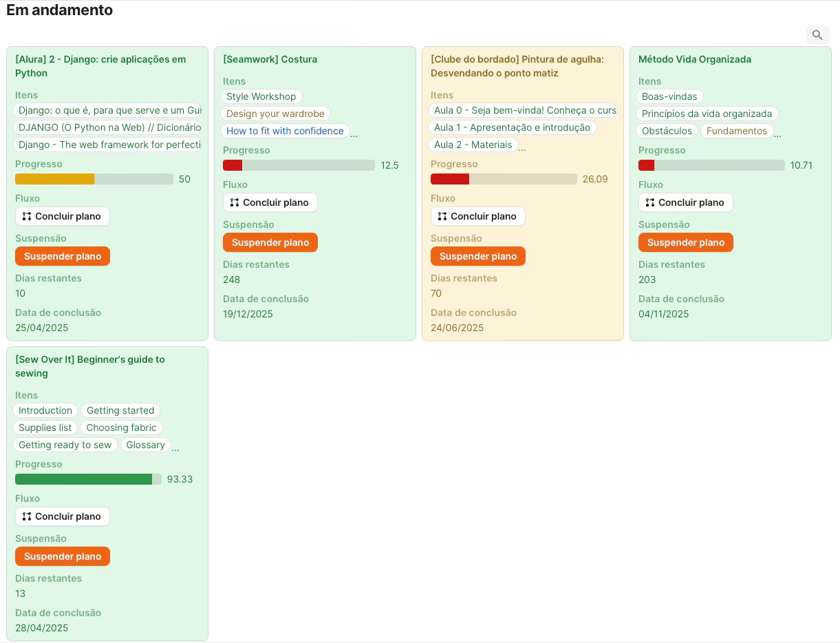Viewport: 840px width, 643px height.
Task: Click the remaining days value 248
Action: (232, 280)
